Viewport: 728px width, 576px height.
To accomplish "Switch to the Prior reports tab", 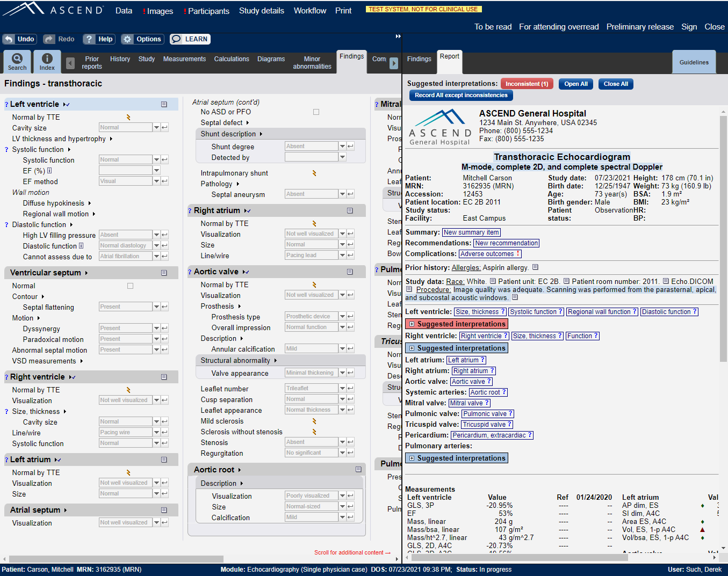I will (x=92, y=63).
